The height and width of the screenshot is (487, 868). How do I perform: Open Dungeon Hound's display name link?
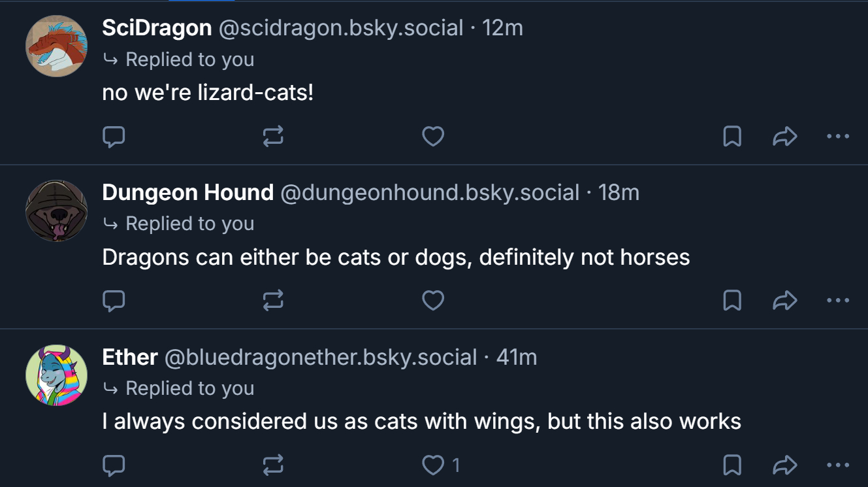(187, 192)
